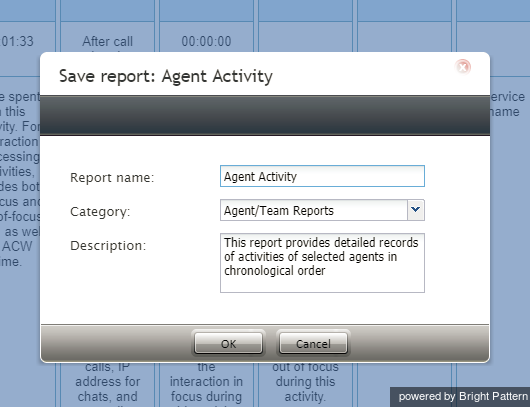Confirm saving with the OK button

[228, 343]
